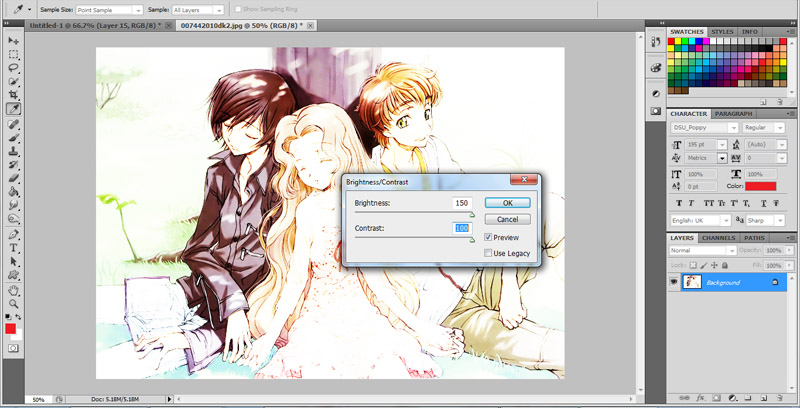Open the 195 pt font size dropdown
This screenshot has width=800, height=408.
pos(706,145)
